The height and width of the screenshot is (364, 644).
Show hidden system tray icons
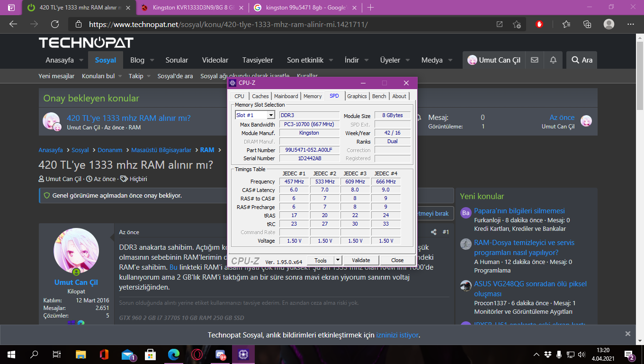[x=537, y=355]
